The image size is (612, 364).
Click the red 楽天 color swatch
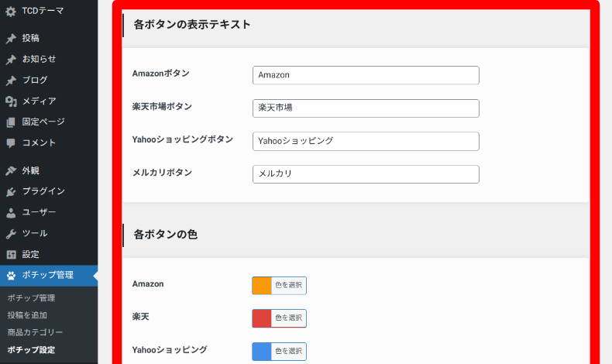262,318
